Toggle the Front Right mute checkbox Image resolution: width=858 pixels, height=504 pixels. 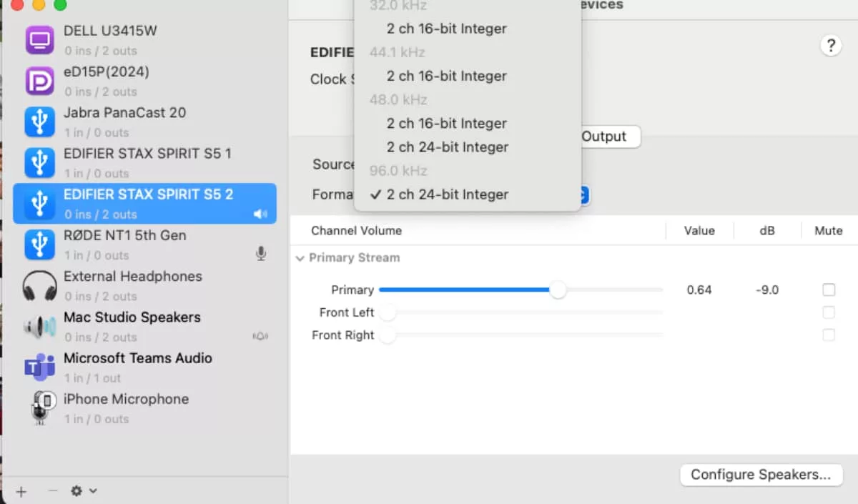pyautogui.click(x=829, y=335)
